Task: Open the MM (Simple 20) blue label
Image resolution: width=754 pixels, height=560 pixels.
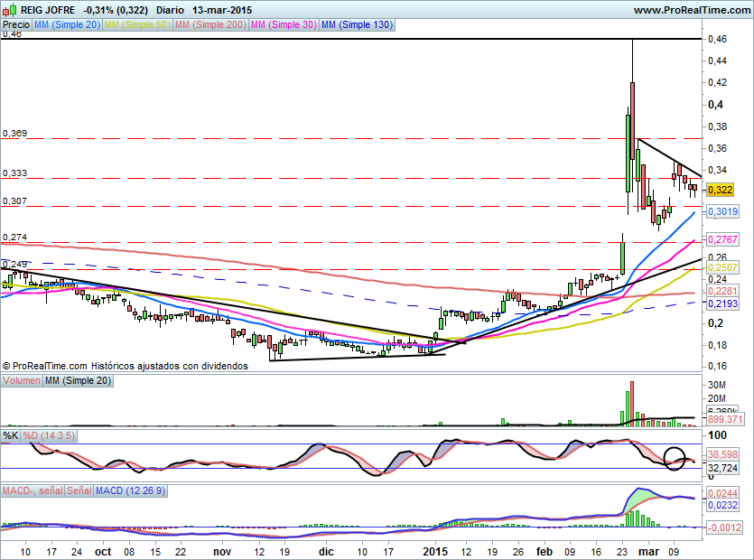Action: coord(68,24)
